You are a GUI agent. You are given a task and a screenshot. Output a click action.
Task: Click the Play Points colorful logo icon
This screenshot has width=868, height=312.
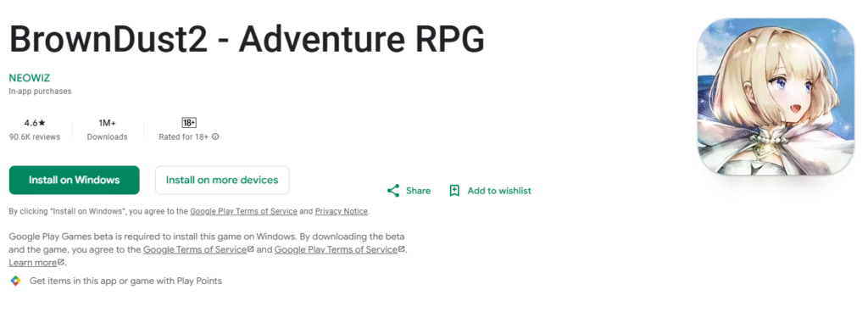15,281
